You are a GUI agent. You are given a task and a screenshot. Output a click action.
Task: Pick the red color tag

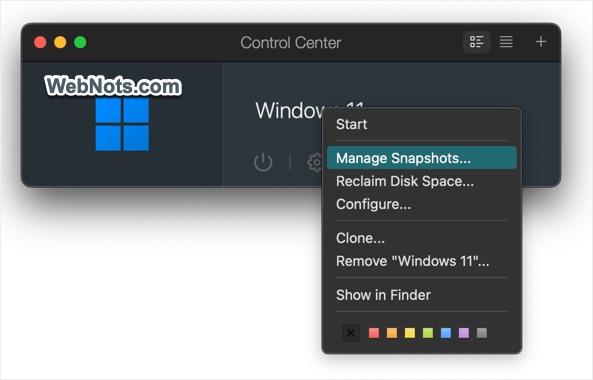374,333
